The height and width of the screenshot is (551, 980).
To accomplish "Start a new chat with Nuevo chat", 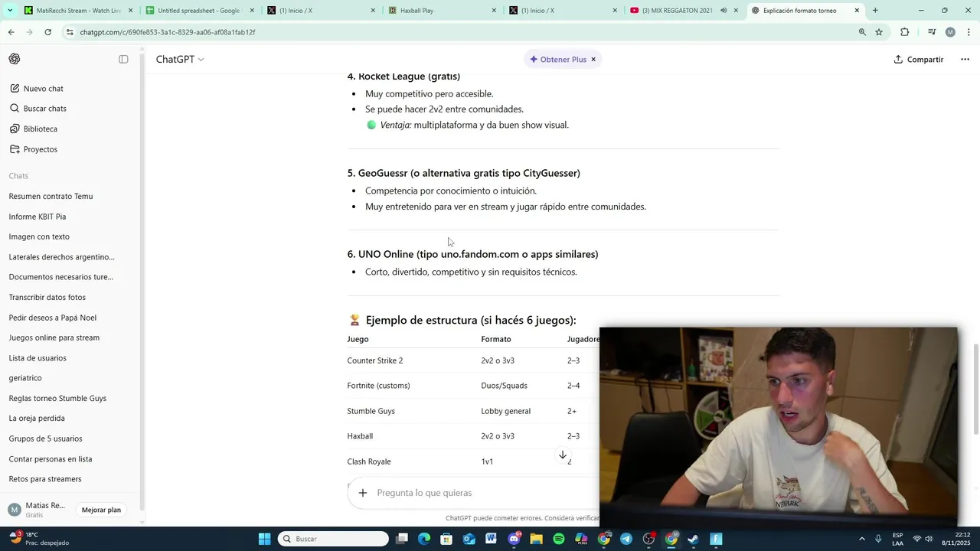I will pyautogui.click(x=36, y=89).
